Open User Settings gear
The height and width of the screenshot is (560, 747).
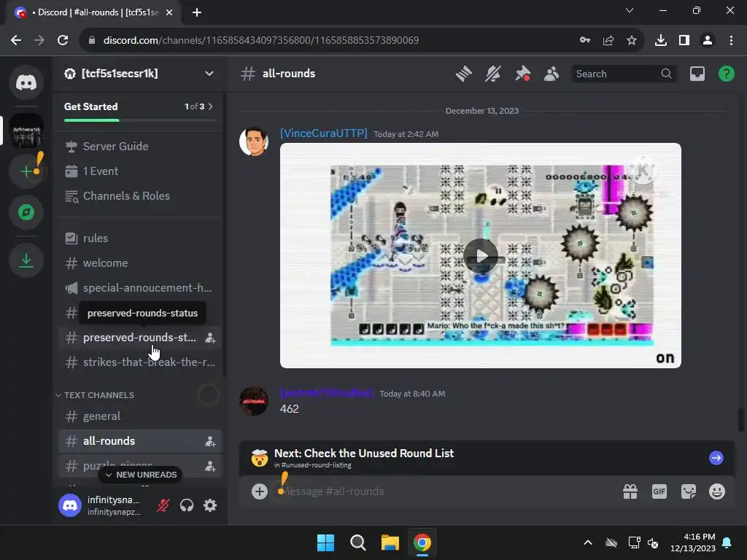(210, 505)
